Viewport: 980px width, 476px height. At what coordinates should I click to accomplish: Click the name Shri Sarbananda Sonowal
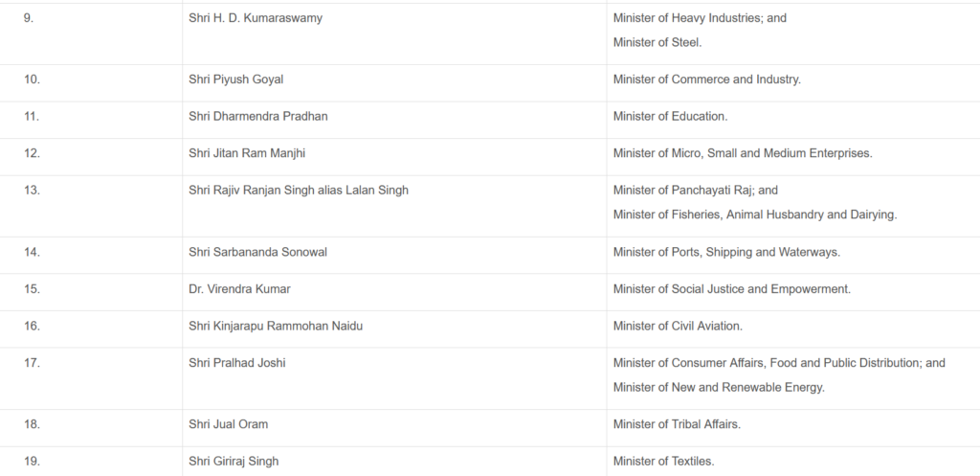point(252,252)
